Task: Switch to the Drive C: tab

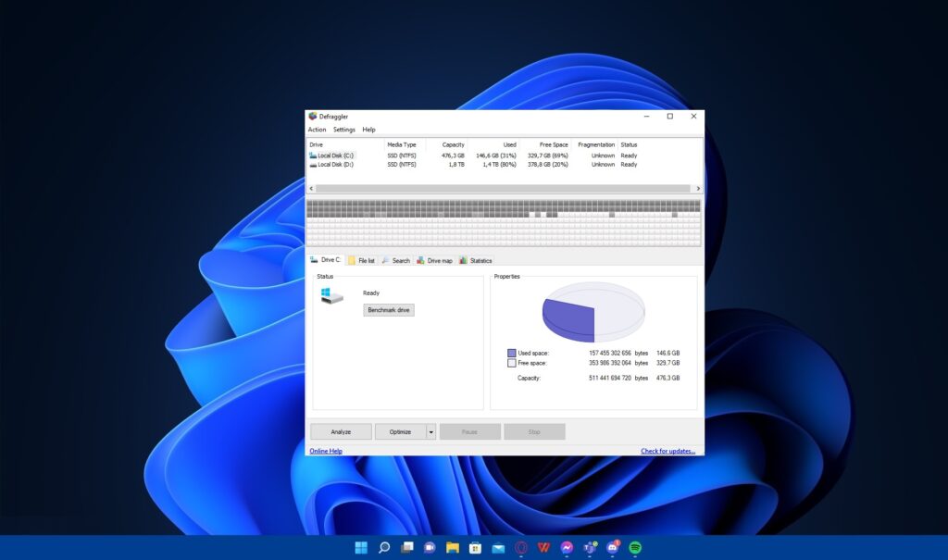Action: click(x=326, y=260)
